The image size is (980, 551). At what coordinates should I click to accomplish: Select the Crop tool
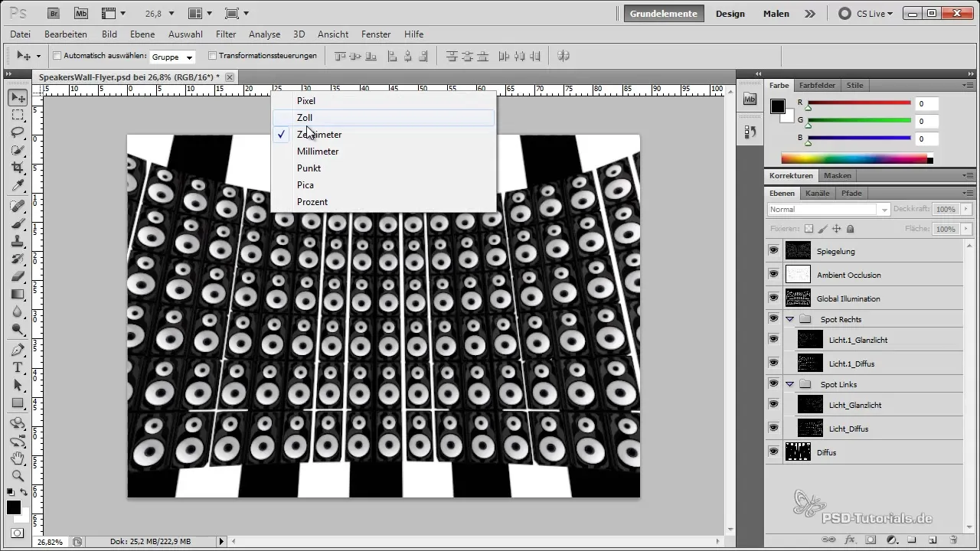point(18,167)
